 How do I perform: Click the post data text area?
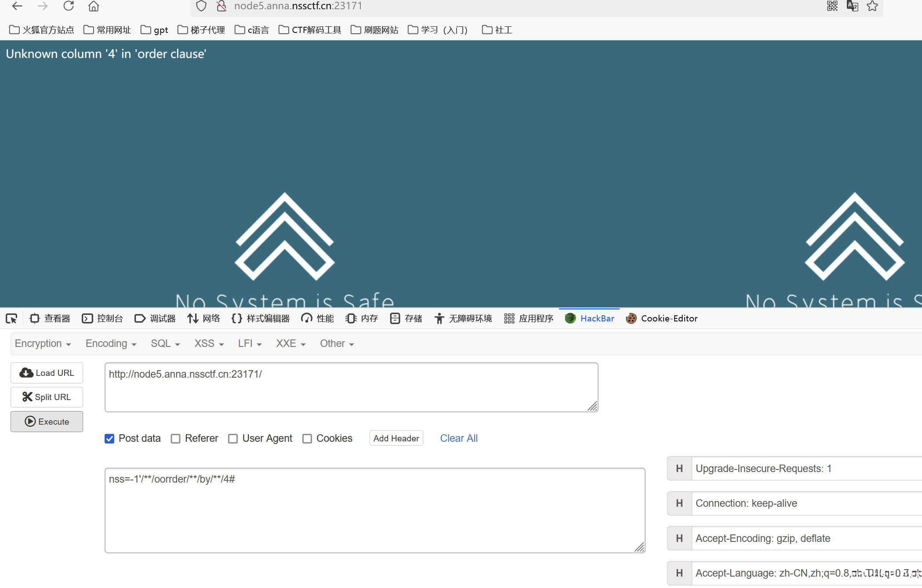[x=374, y=510]
